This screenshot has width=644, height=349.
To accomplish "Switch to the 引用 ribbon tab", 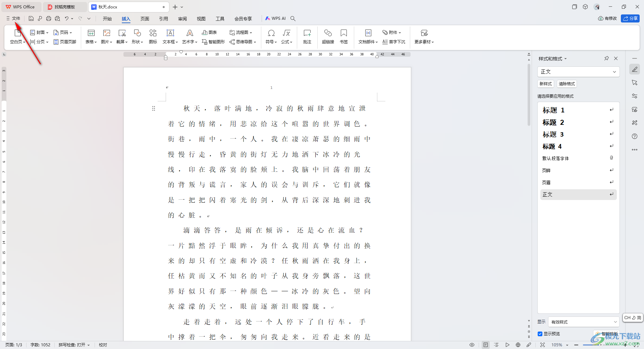I will (x=164, y=19).
